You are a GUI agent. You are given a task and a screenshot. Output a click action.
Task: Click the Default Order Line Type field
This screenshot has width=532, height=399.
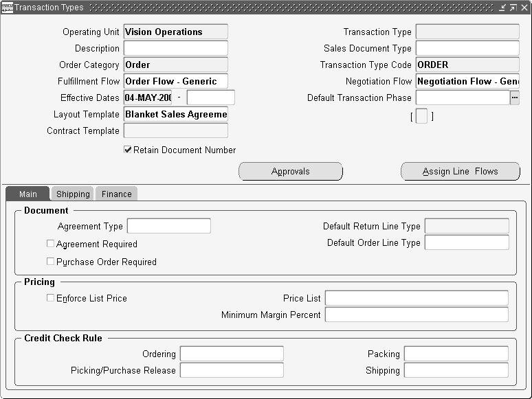[467, 242]
